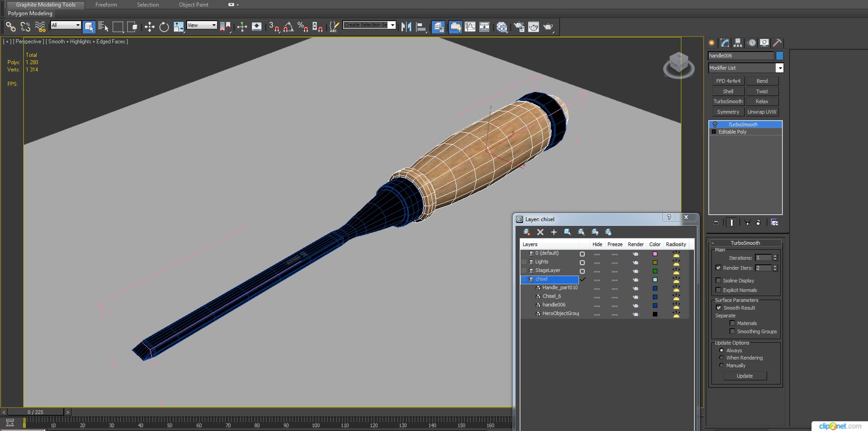
Task: Toggle Render Iters checkbox
Action: click(718, 268)
